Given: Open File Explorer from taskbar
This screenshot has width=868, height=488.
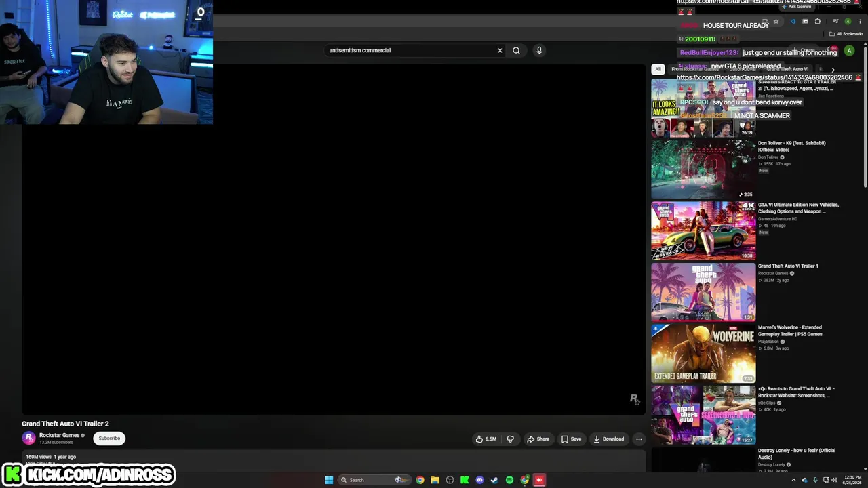Looking at the screenshot, I should tap(435, 480).
